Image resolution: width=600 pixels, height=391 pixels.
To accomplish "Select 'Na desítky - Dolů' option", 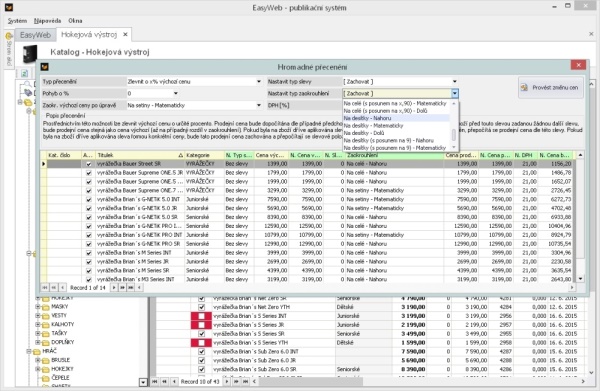I will point(396,133).
